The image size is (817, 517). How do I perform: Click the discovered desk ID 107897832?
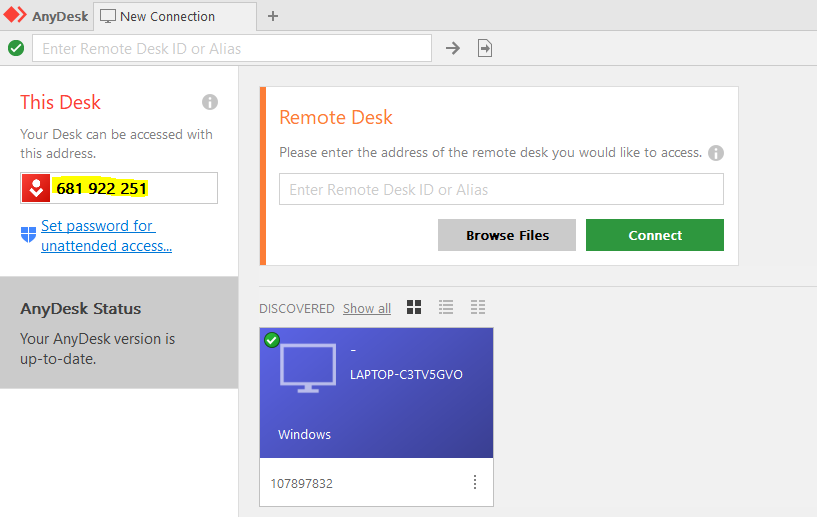coord(301,484)
